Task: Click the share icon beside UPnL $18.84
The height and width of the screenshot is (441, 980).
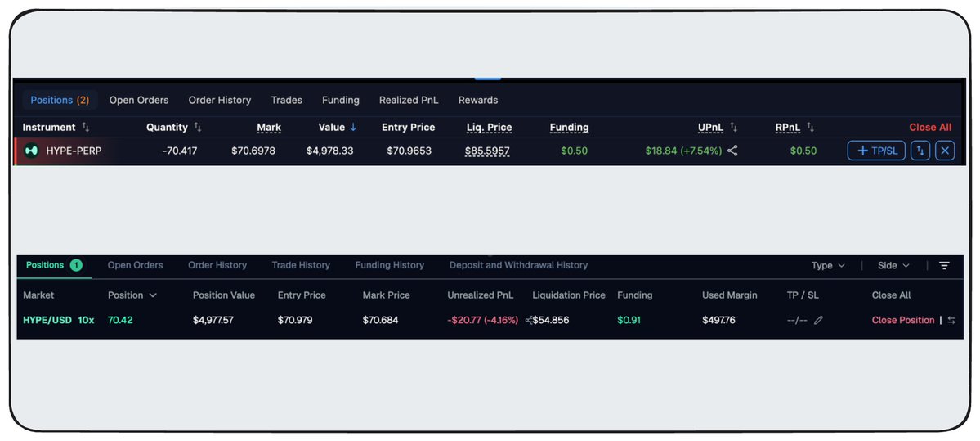Action: coord(732,151)
